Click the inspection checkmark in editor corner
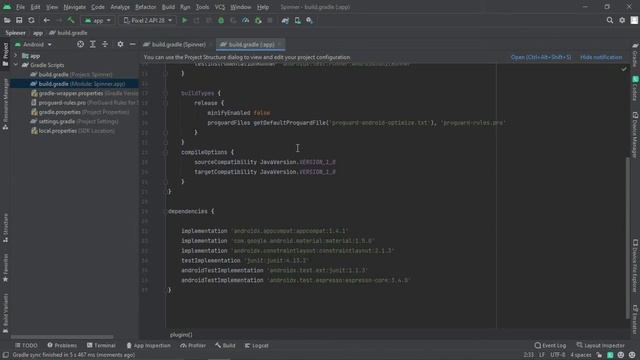This screenshot has width=640, height=360. click(624, 69)
